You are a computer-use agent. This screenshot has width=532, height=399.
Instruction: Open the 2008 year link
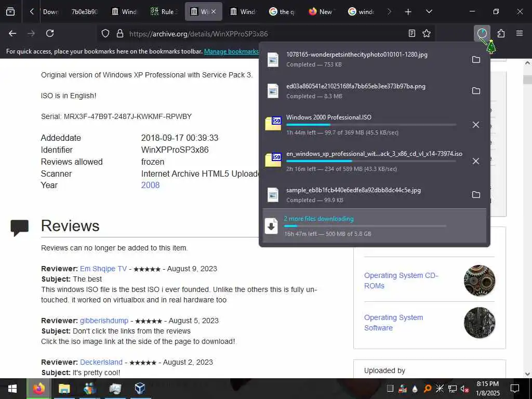(x=150, y=185)
